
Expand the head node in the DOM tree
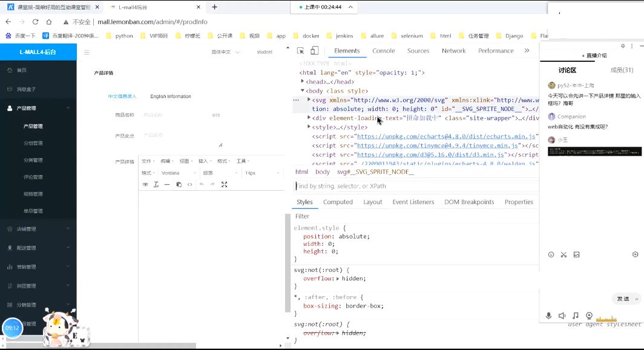pos(303,81)
